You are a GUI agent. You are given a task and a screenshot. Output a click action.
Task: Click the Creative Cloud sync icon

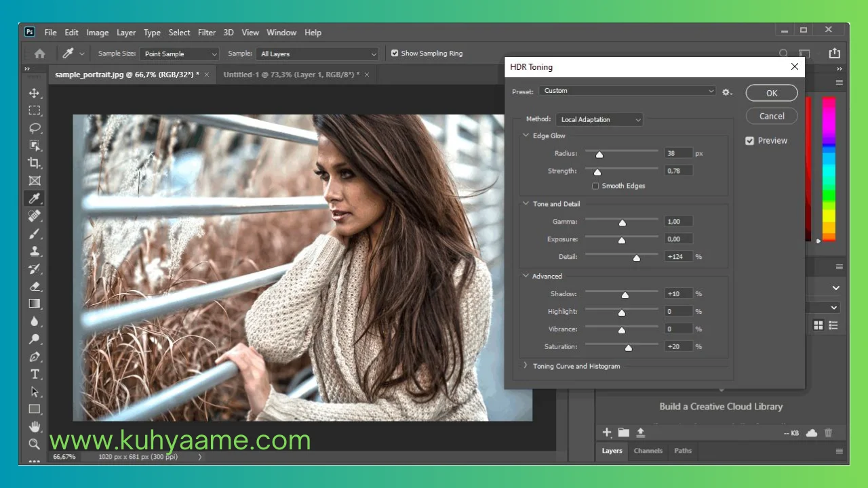(x=811, y=432)
